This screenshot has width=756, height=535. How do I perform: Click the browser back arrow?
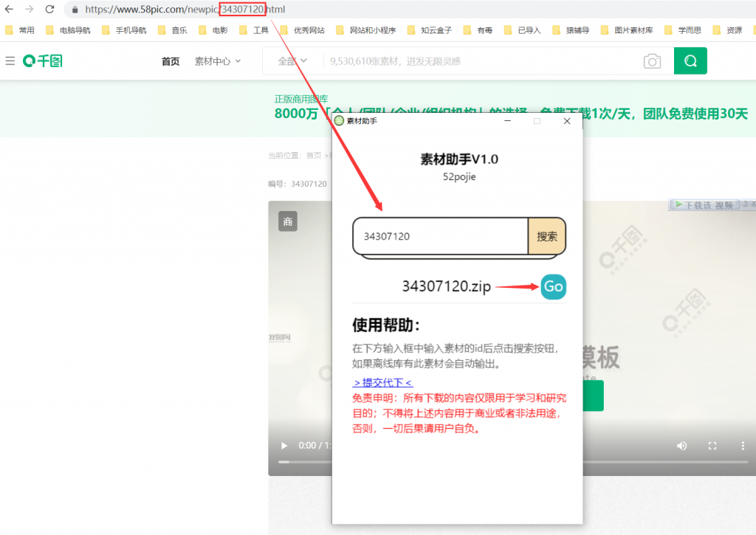tap(10, 10)
